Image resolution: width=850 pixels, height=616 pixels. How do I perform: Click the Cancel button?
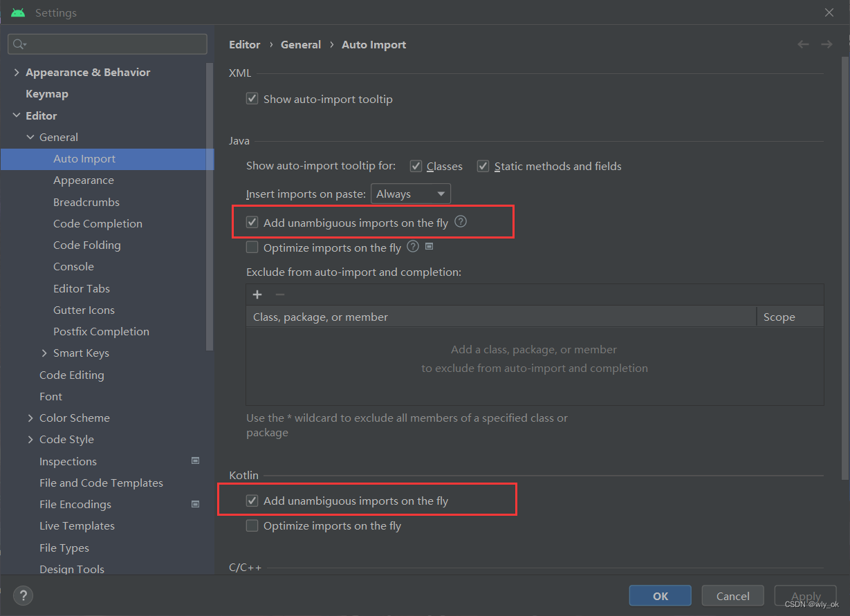point(733,596)
